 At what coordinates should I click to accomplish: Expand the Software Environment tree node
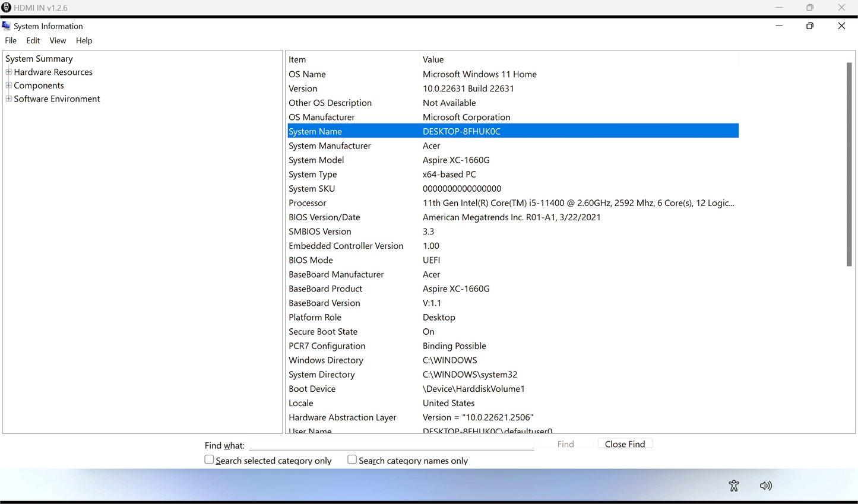click(9, 99)
